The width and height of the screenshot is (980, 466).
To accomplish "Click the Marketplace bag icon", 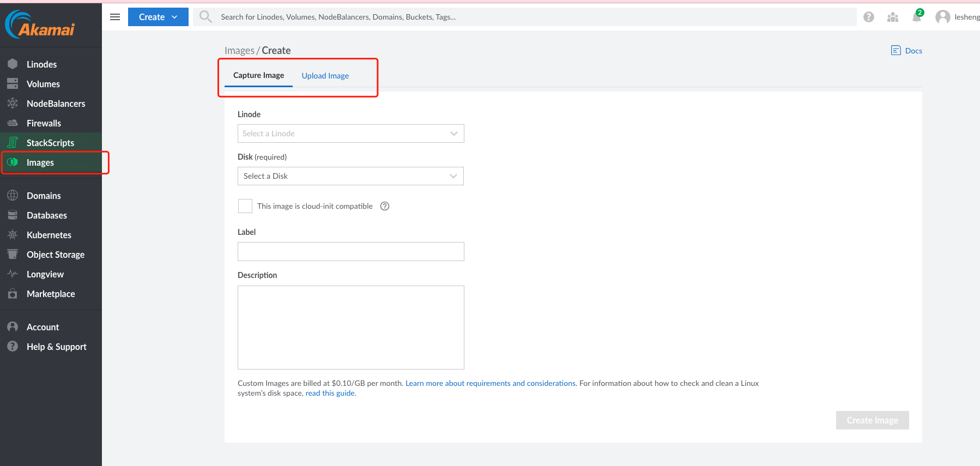I will click(x=13, y=294).
